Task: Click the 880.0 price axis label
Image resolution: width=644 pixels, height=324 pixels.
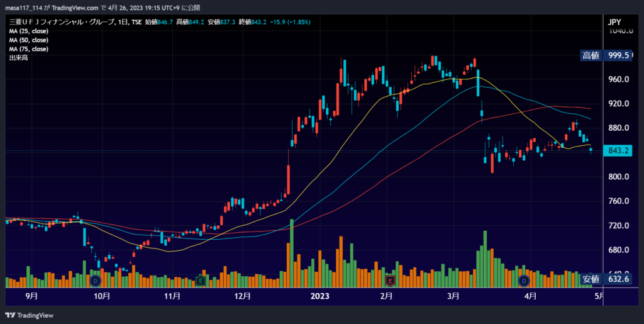Action: click(619, 128)
